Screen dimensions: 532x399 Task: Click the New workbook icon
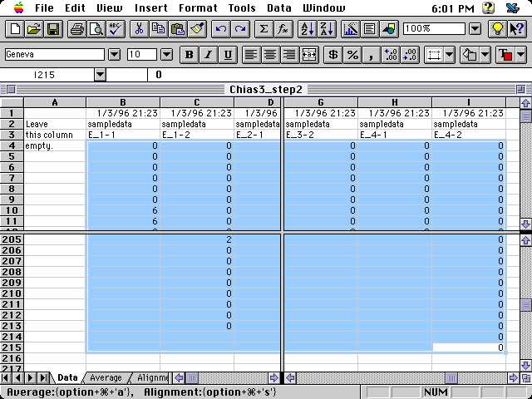coord(15,29)
